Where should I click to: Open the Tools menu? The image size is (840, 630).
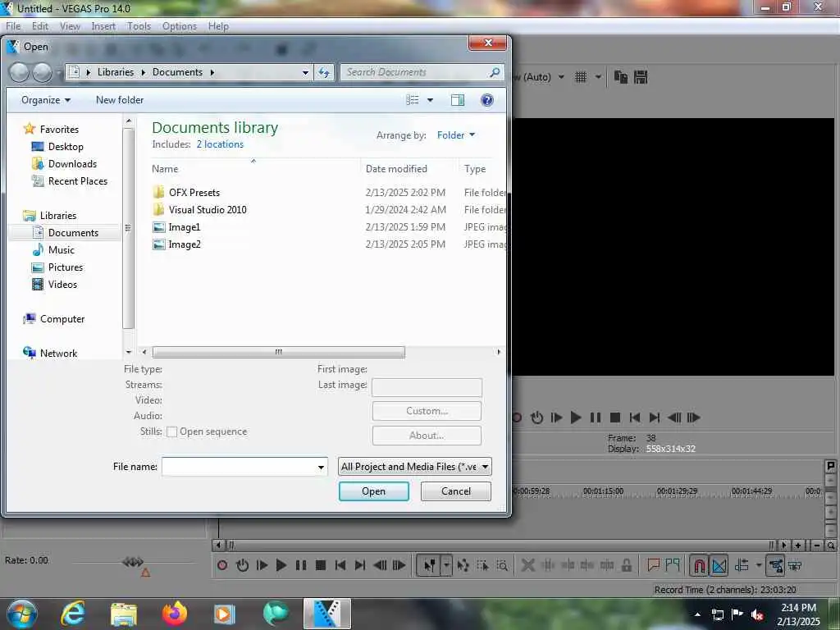(x=139, y=26)
